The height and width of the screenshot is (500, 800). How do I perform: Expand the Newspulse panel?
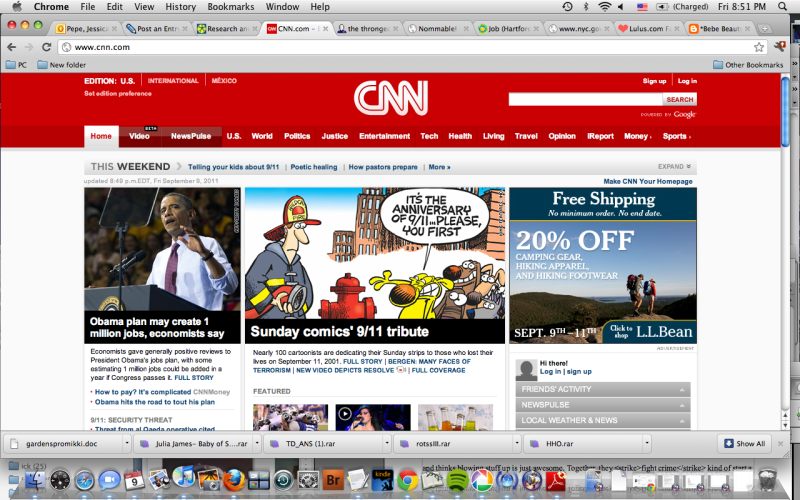click(x=603, y=405)
